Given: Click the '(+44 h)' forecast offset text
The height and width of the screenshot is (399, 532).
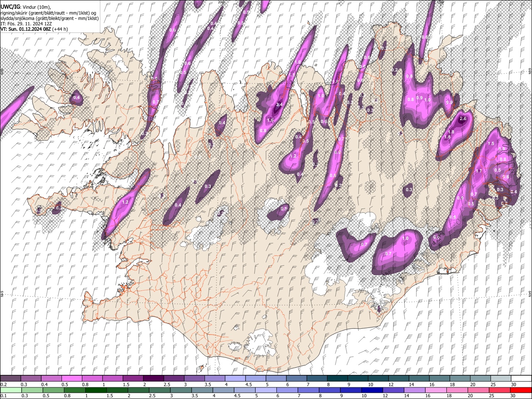Looking at the screenshot, I should click(x=60, y=29).
